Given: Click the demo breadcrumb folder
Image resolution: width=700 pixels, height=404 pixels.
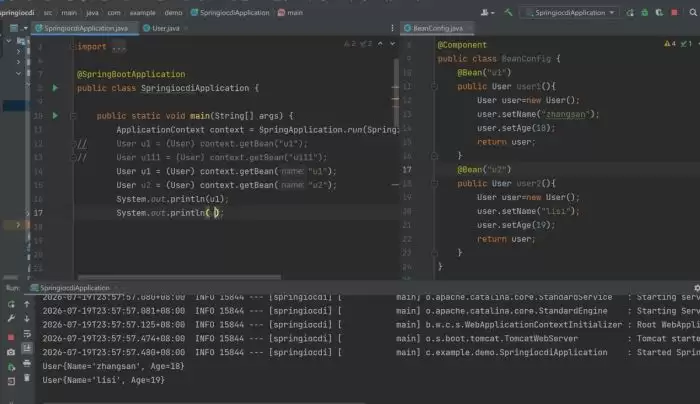Looking at the screenshot, I should pyautogui.click(x=173, y=12).
